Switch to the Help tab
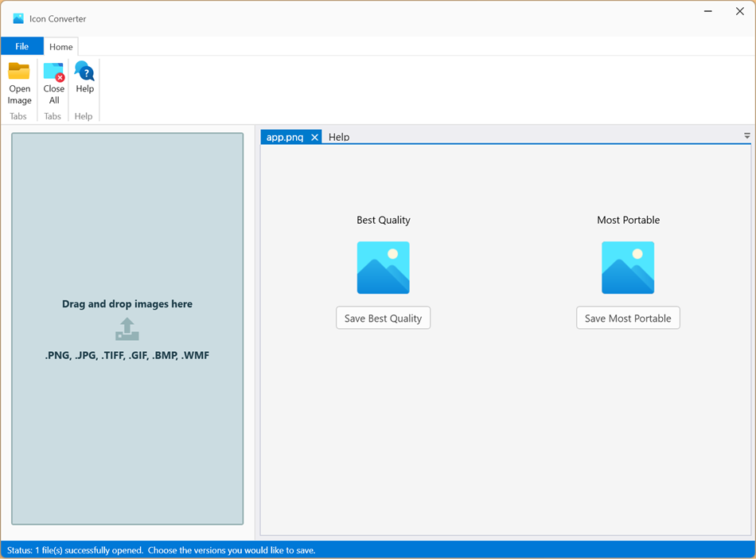Screen dimensions: 756x559 click(x=339, y=137)
